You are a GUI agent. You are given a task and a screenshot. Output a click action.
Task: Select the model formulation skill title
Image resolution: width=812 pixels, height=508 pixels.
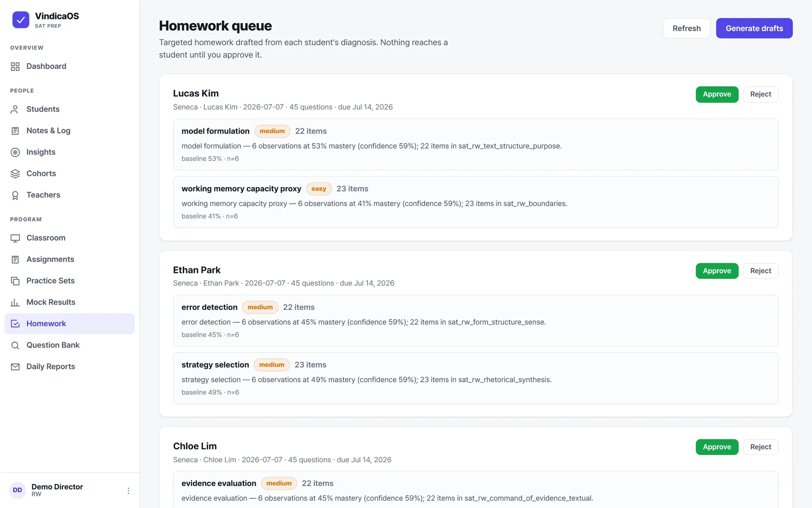pos(215,131)
